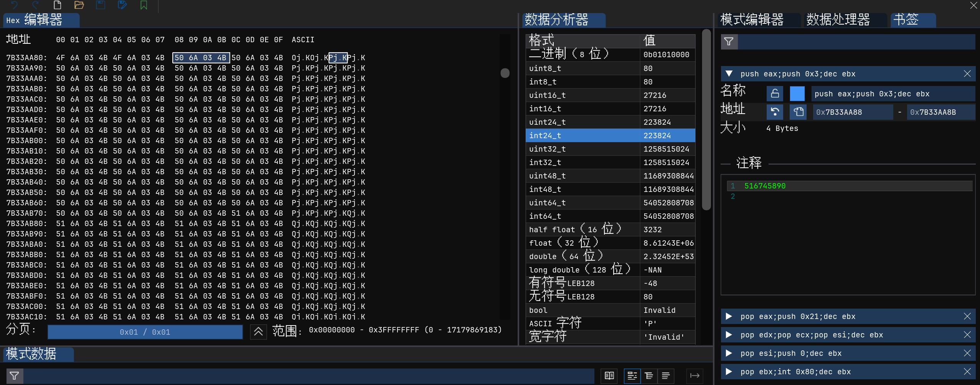Save the current file
Image resolution: width=980 pixels, height=385 pixels.
[101, 5]
